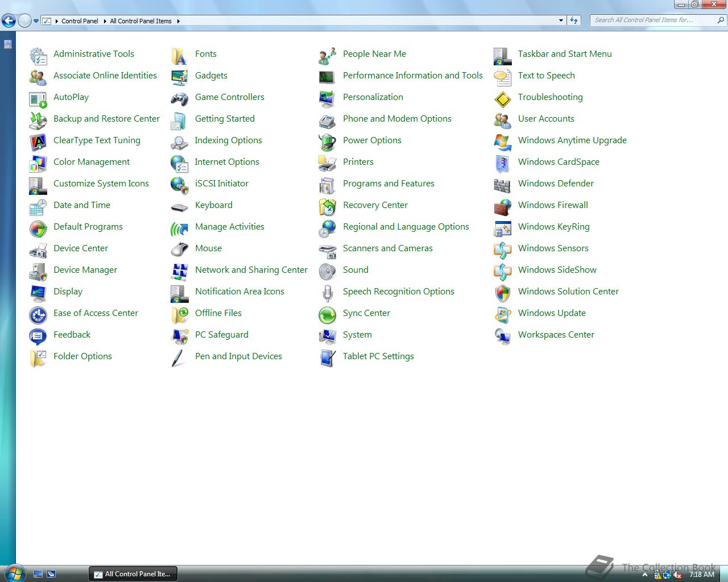Open the ClearType Text Tuning icon
The height and width of the screenshot is (582, 728).
pyautogui.click(x=38, y=142)
